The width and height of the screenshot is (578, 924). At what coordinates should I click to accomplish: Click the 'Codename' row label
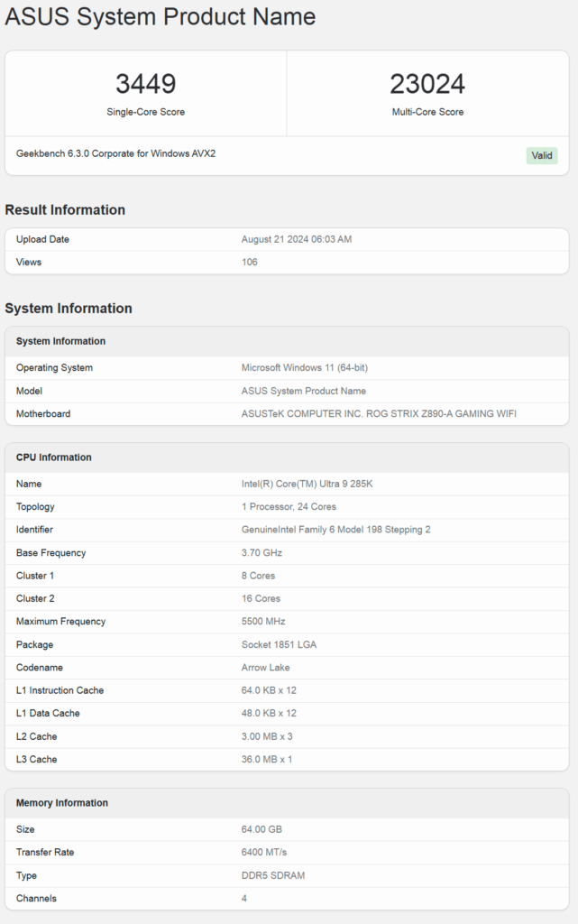point(39,668)
